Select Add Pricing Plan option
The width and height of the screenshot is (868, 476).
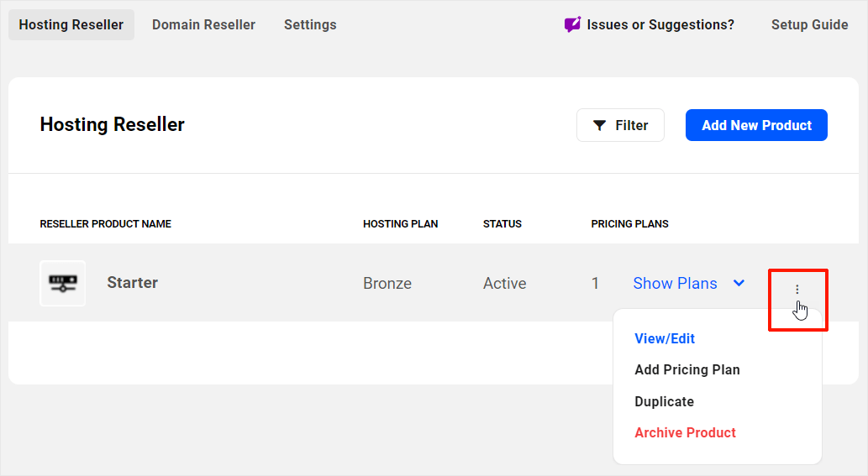click(687, 370)
